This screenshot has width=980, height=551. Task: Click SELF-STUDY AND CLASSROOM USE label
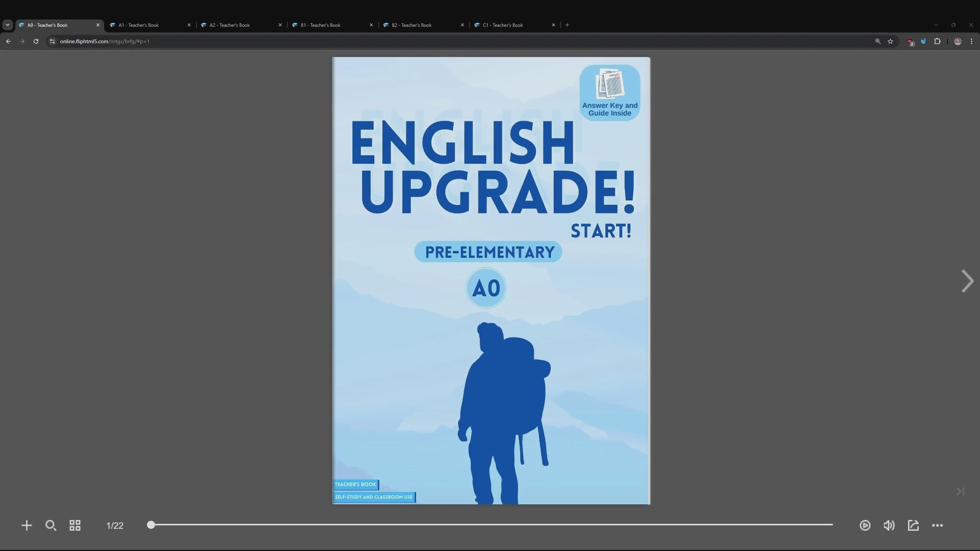(x=374, y=497)
